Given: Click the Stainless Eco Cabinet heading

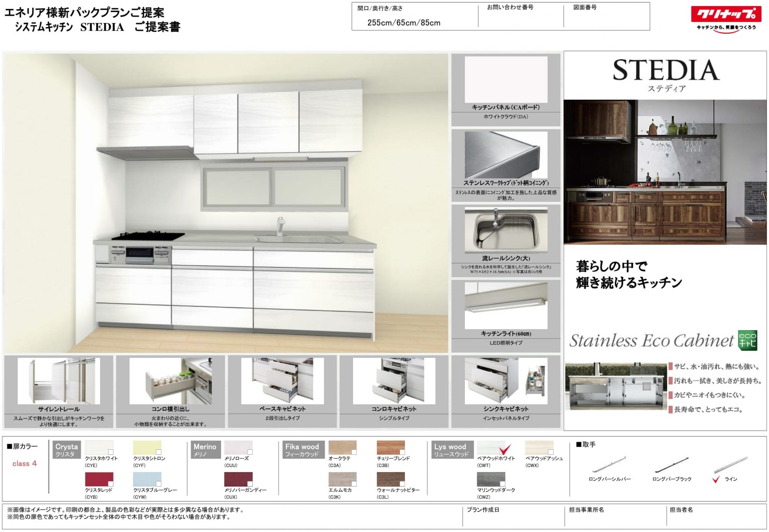Looking at the screenshot, I should [x=651, y=341].
